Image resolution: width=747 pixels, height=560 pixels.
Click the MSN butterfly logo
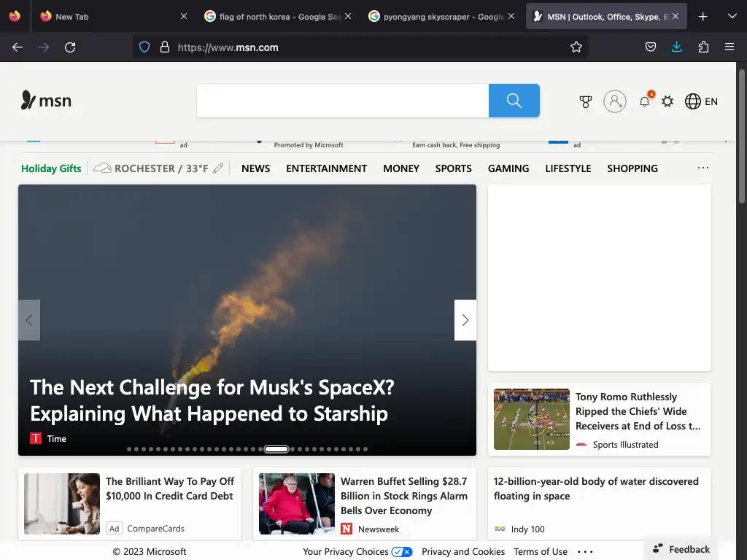[46, 101]
